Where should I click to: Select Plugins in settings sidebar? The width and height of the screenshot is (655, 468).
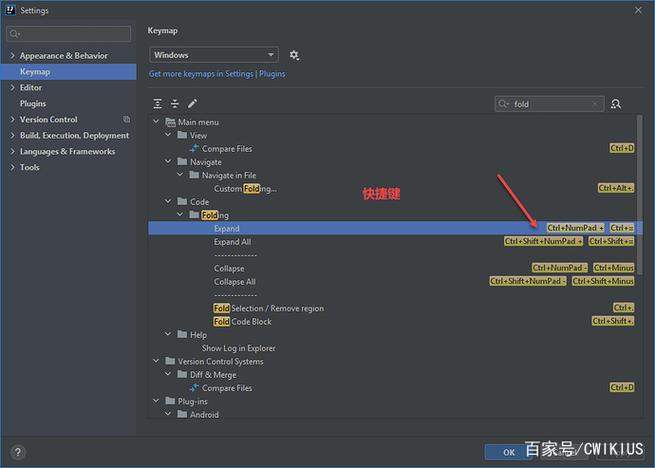33,103
